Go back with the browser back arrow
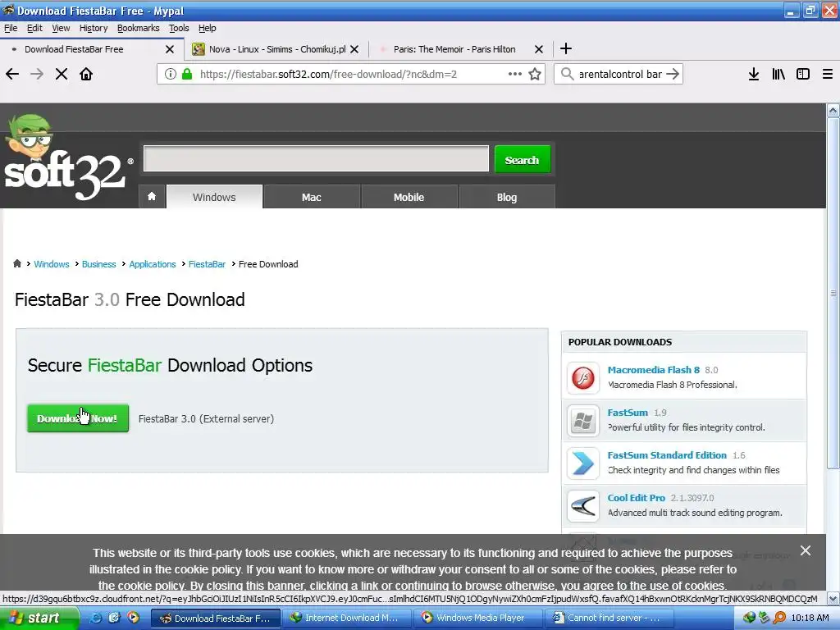The height and width of the screenshot is (630, 840). [11, 74]
